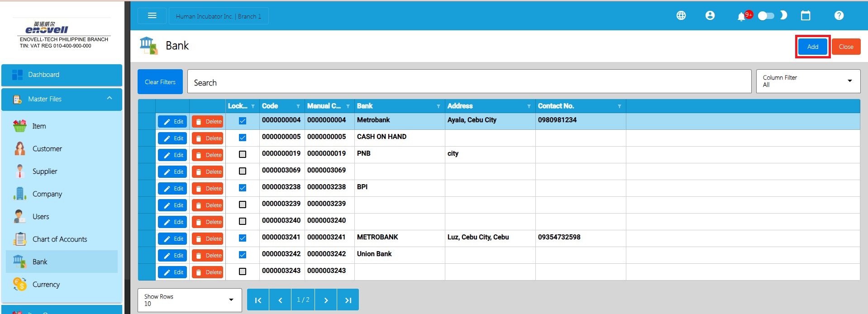The height and width of the screenshot is (314, 868).
Task: Open the Show Rows dropdown
Action: point(189,300)
